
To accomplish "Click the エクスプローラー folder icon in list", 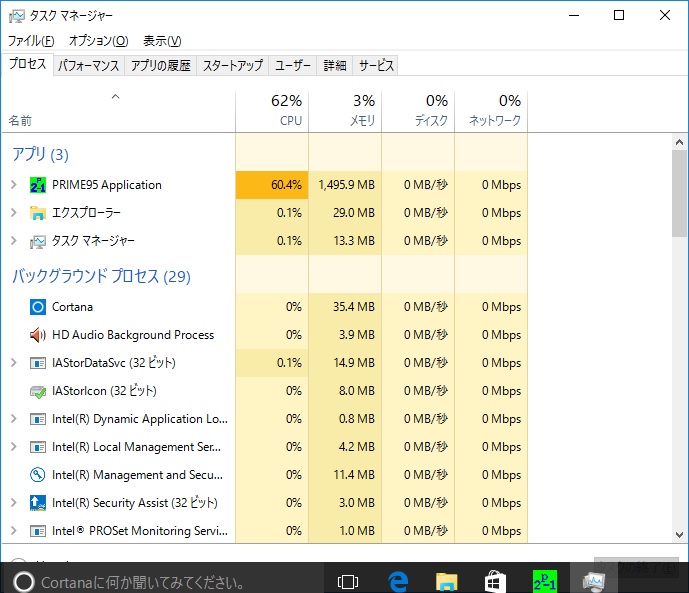I will [x=38, y=213].
